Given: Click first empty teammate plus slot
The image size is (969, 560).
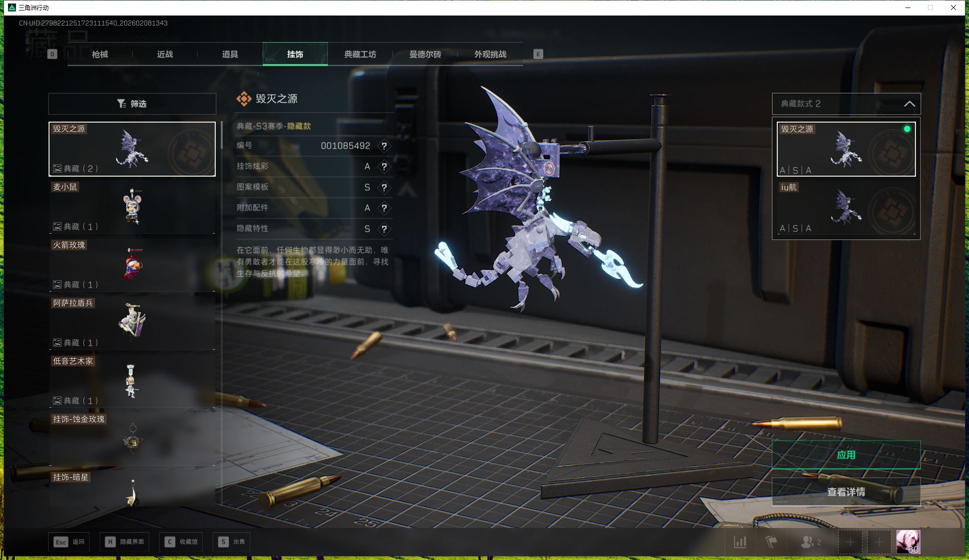Looking at the screenshot, I should (850, 542).
